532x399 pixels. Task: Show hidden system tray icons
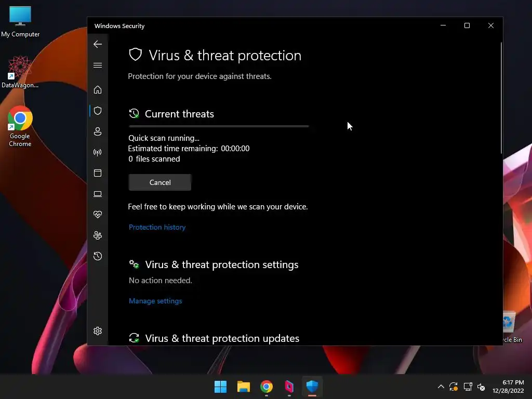coord(441,387)
